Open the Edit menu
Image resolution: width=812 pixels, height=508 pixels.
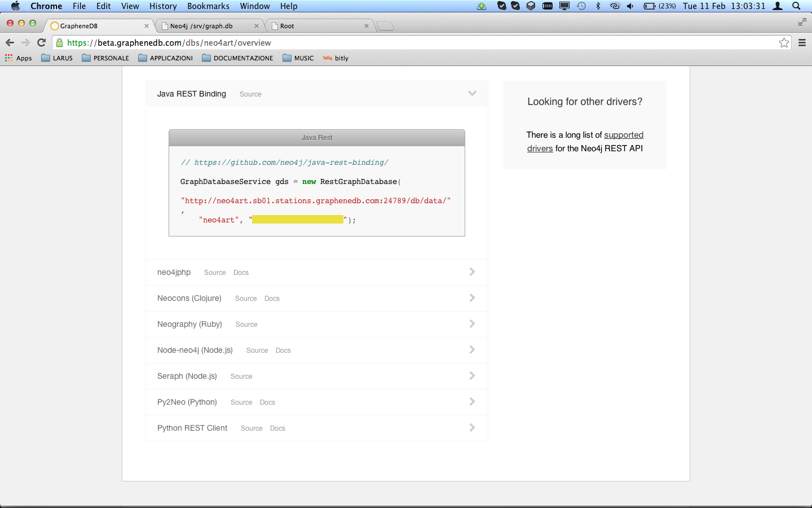(x=103, y=6)
